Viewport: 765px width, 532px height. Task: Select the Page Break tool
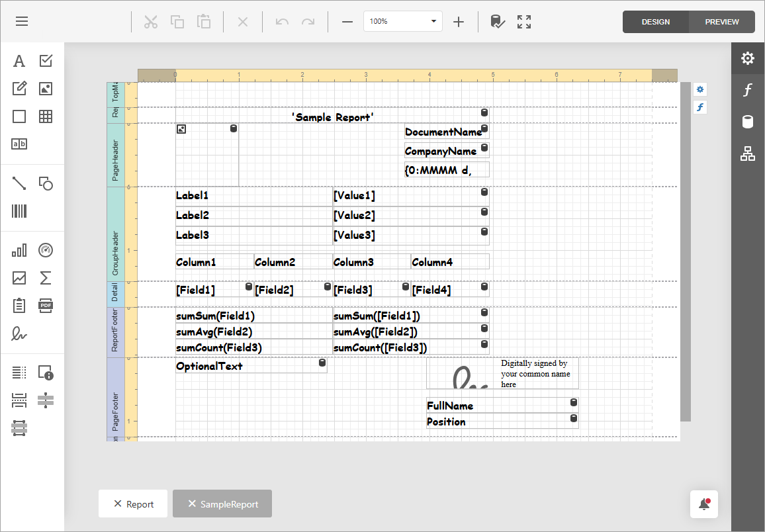tap(19, 400)
